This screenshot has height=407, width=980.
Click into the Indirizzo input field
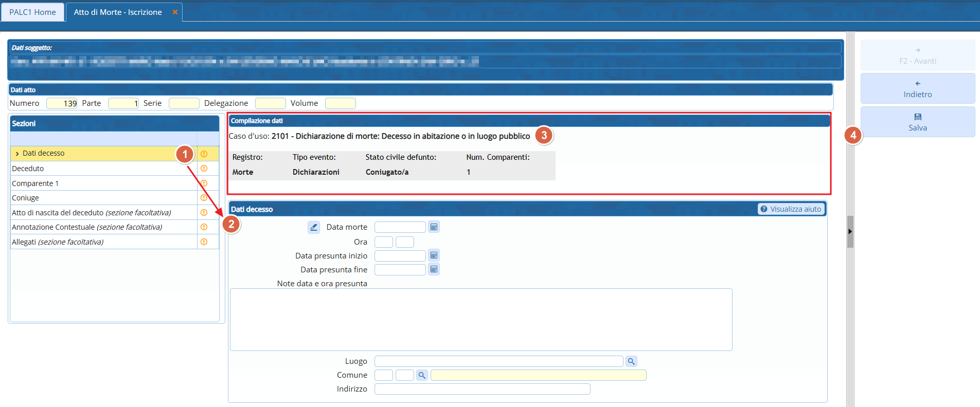[482, 389]
